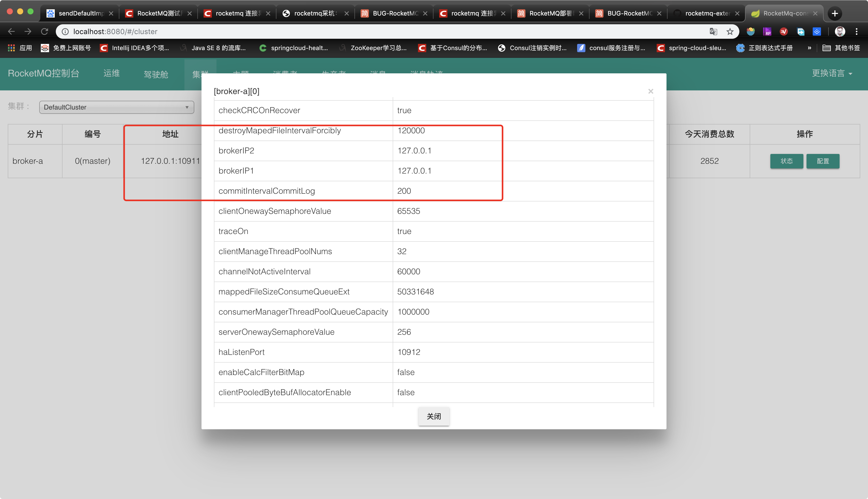Open the Consul注销实例时 bookmark
The height and width of the screenshot is (499, 868).
point(532,48)
